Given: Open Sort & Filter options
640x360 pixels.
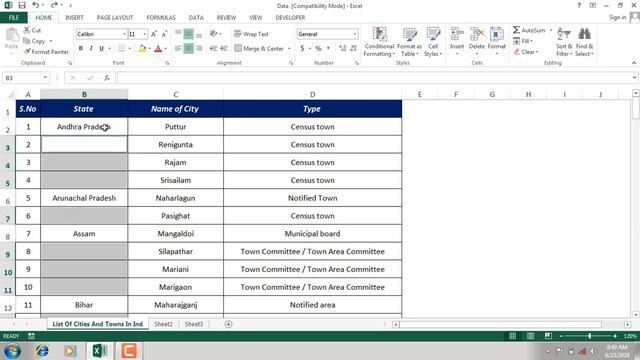Looking at the screenshot, I should pos(564,42).
